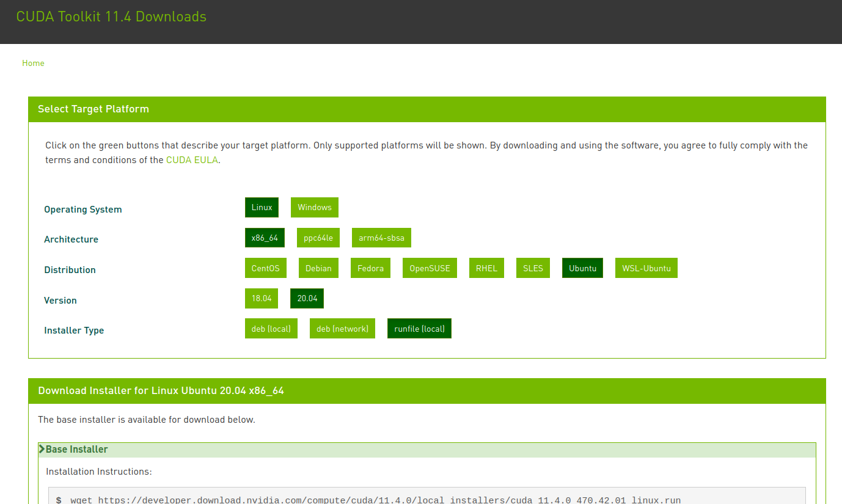Select SLES distribution button
Image resolution: width=842 pixels, height=504 pixels.
[533, 268]
